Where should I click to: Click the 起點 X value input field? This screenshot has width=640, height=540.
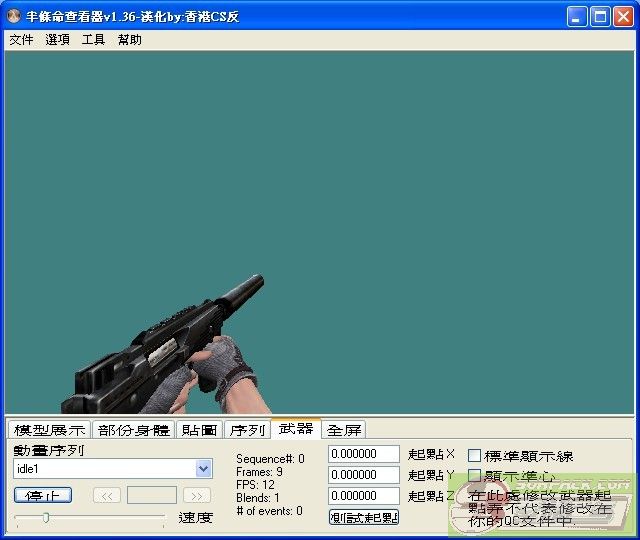point(364,454)
